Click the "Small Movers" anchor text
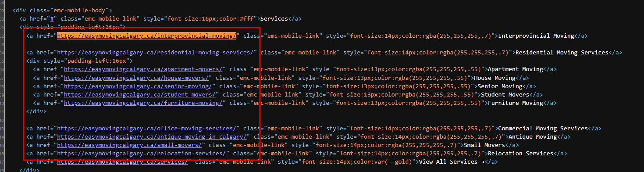644x172 pixels. tap(484, 145)
